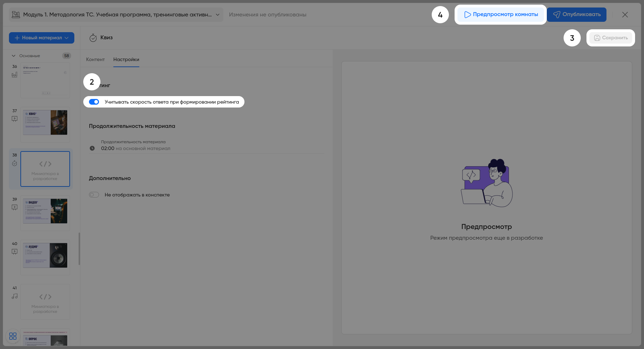
Task: Click the Опрос slide thumbnail at the bottom
Action: click(x=45, y=337)
